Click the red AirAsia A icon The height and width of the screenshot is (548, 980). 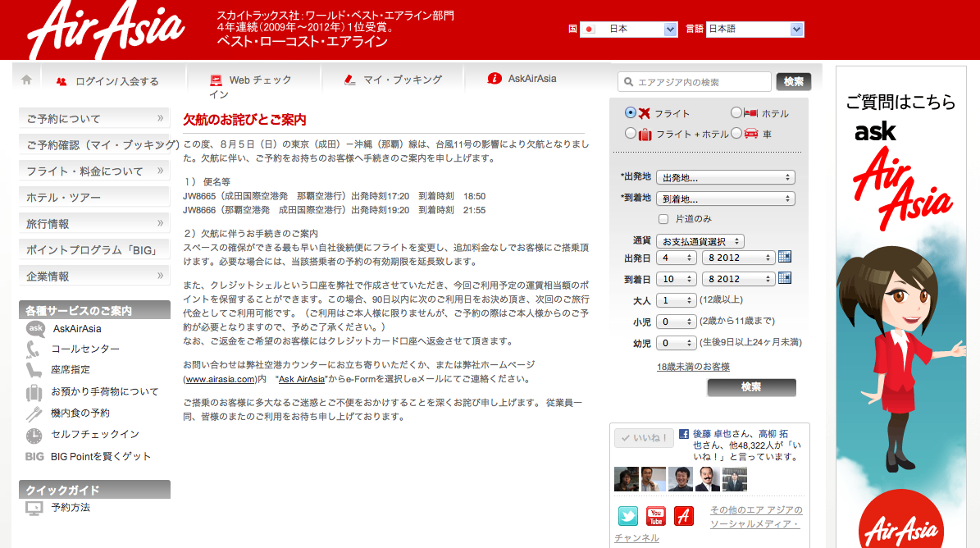pos(684,515)
